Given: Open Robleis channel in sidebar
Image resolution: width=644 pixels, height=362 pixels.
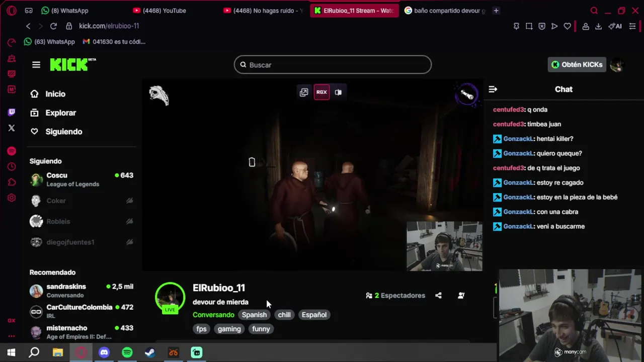Looking at the screenshot, I should click(82, 221).
